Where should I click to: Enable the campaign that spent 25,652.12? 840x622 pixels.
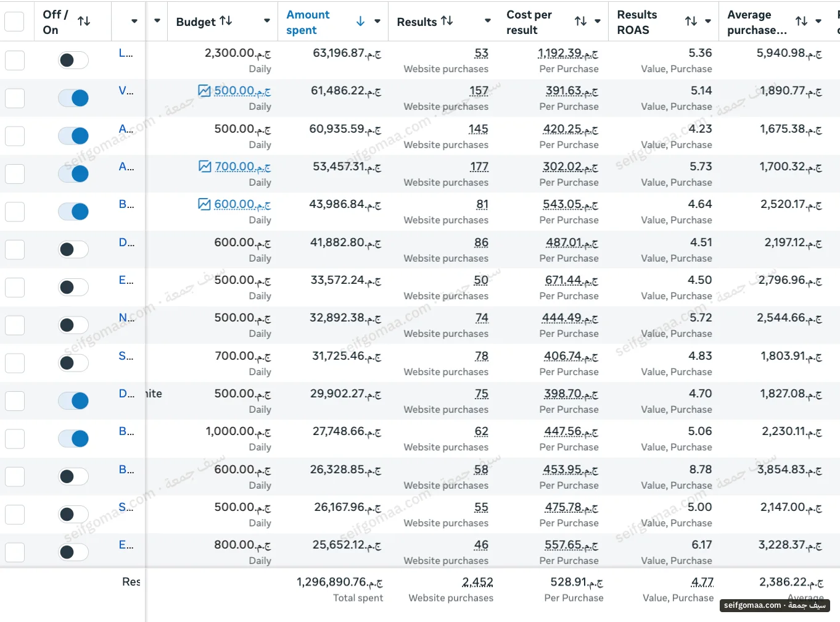[x=73, y=552]
